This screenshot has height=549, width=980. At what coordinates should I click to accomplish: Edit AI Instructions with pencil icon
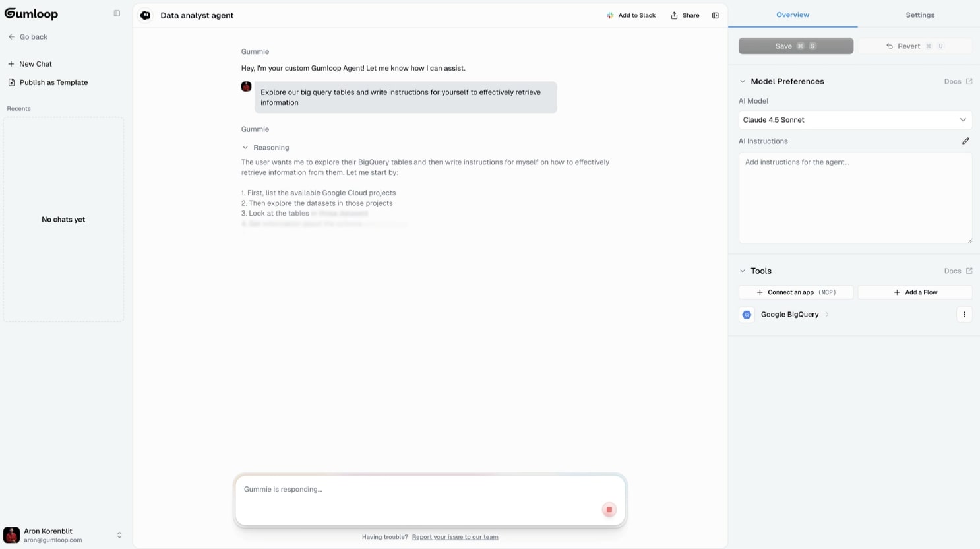(x=965, y=141)
